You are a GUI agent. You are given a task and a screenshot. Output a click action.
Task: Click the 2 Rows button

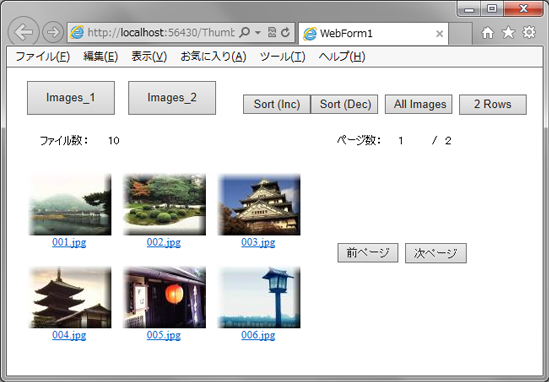click(x=493, y=104)
